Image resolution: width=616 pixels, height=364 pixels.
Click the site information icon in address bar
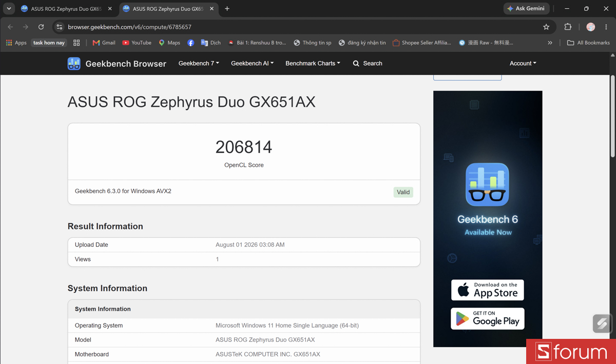pos(59,27)
